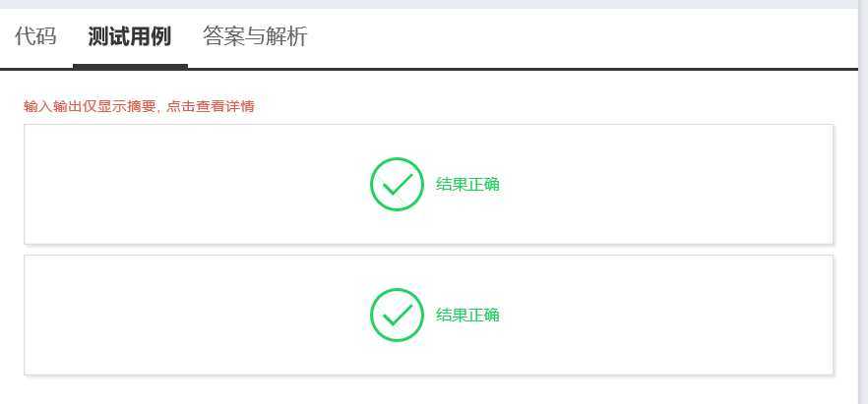Click the checkmark inside the top result circle
This screenshot has width=868, height=404.
(x=398, y=185)
